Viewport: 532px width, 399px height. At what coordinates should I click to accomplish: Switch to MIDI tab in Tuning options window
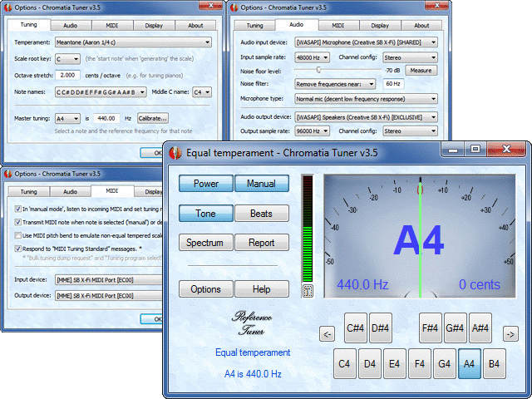tap(112, 26)
